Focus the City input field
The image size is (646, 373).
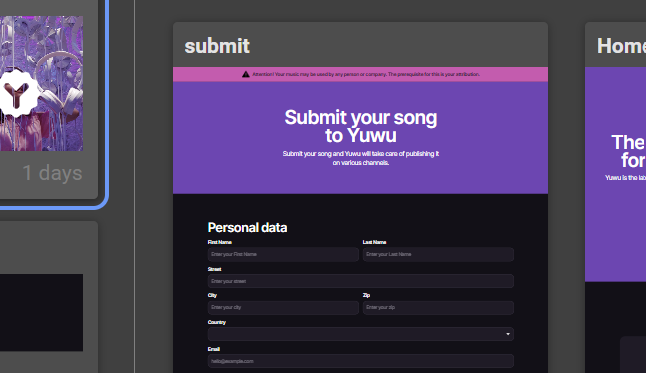pyautogui.click(x=283, y=307)
